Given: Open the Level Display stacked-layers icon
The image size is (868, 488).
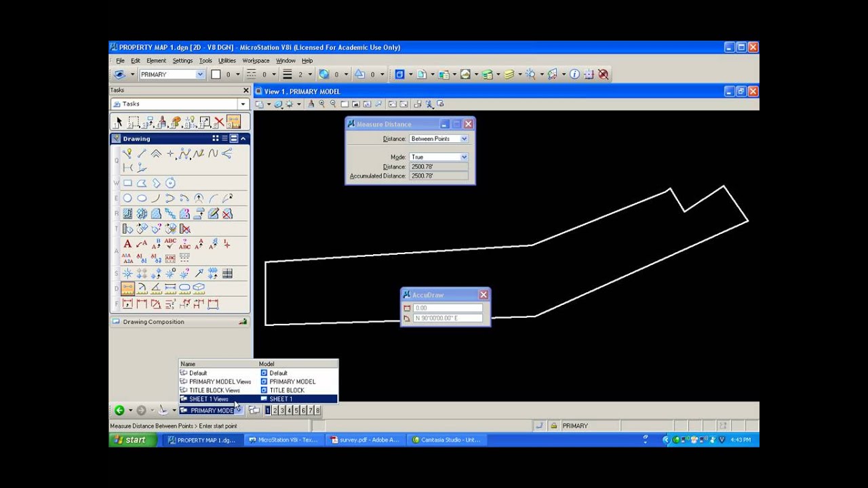Looking at the screenshot, I should (x=509, y=75).
